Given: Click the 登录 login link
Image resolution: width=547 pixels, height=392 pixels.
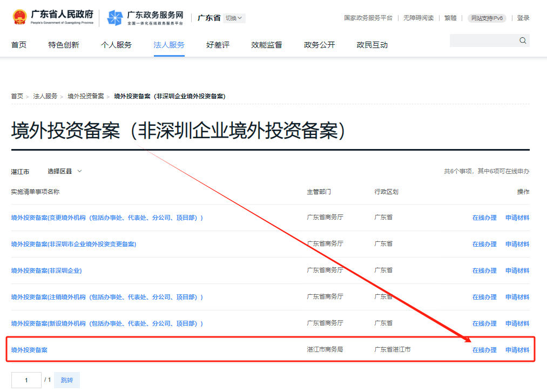Looking at the screenshot, I should 523,18.
